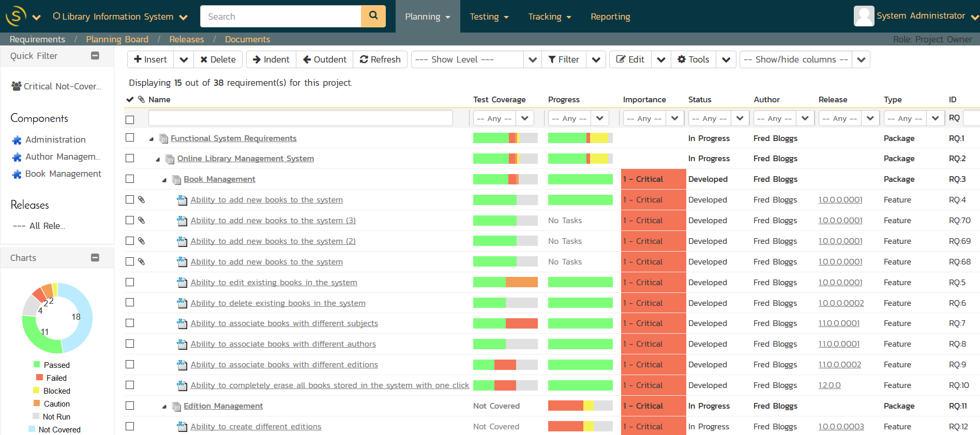Click the Critical Not-Covered filter icon
The image size is (980, 435).
[17, 86]
